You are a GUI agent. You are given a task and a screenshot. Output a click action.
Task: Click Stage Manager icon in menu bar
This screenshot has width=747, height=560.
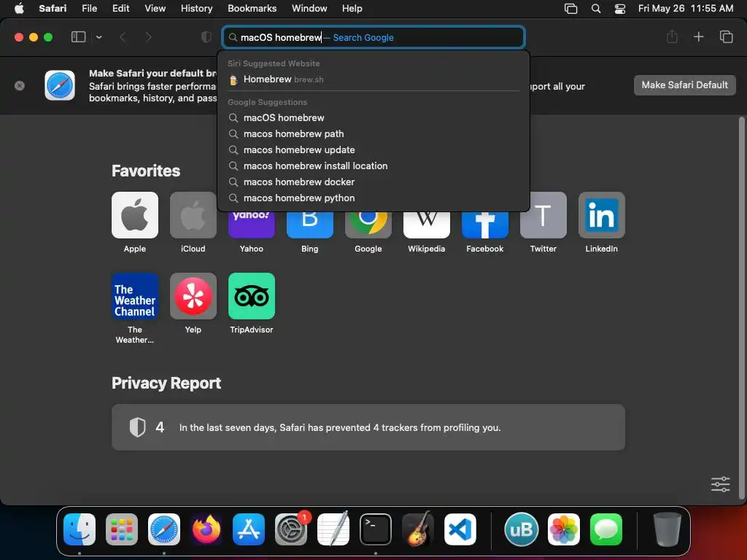(570, 9)
